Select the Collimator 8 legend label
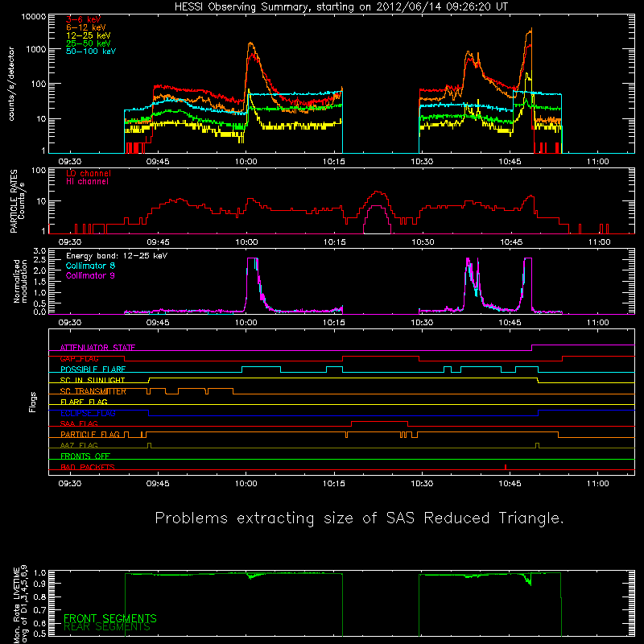 [x=90, y=266]
